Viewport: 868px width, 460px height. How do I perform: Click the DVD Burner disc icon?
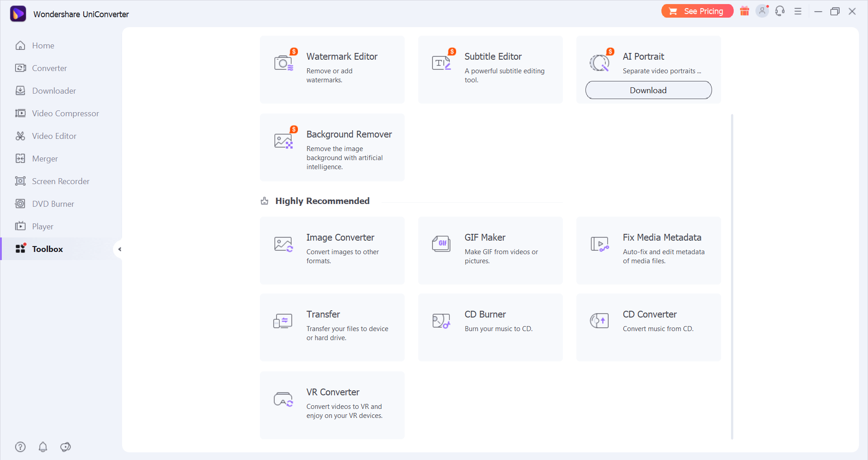(x=20, y=204)
